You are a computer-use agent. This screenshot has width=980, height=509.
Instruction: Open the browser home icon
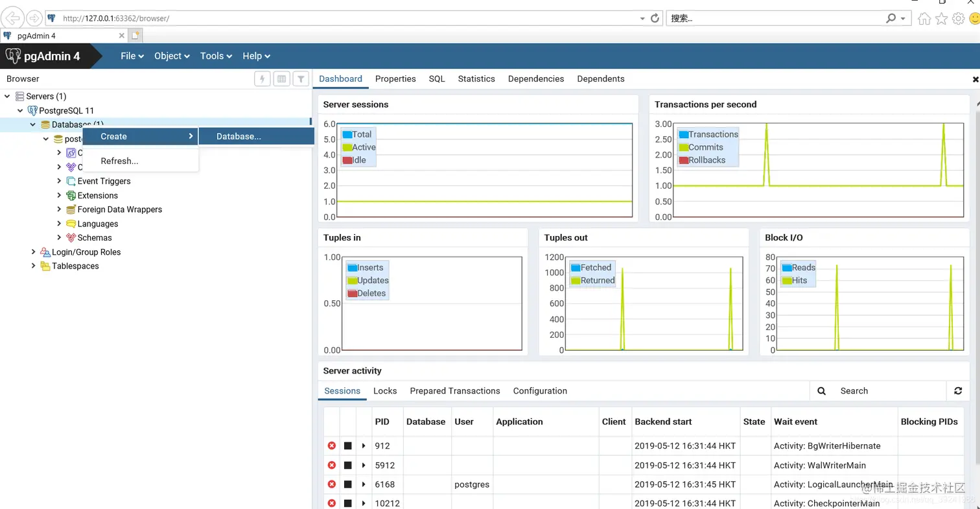(x=925, y=19)
